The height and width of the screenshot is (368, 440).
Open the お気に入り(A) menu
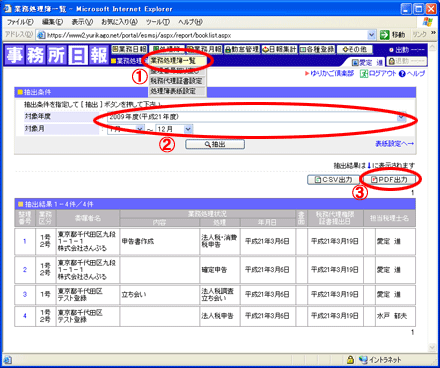click(119, 22)
